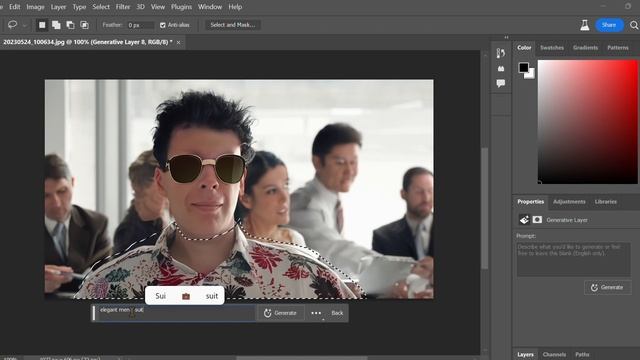Click the 'elegant men suit' prompt field
640x360 pixels.
tap(177, 313)
